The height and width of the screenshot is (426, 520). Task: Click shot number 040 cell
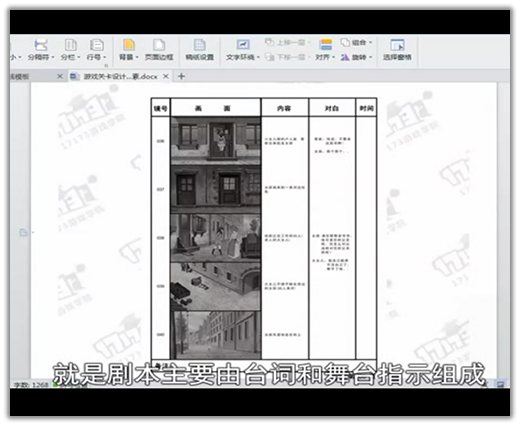[x=161, y=335]
